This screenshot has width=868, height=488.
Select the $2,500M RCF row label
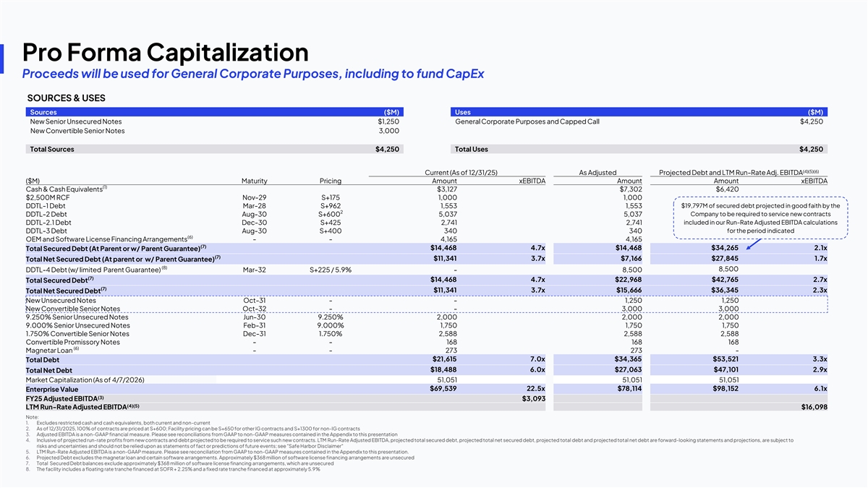[48, 197]
